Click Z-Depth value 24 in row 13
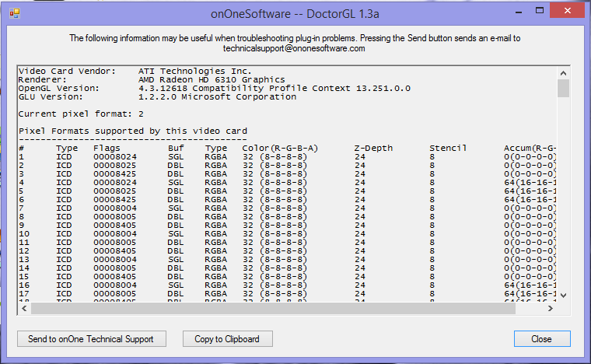This screenshot has height=364, width=591. point(360,259)
